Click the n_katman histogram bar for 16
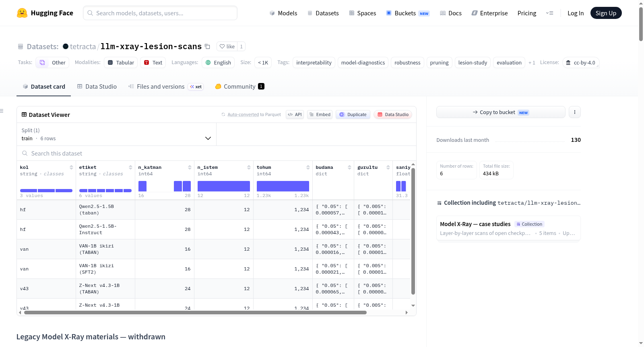Image resolution: width=644 pixels, height=347 pixels. point(142,186)
